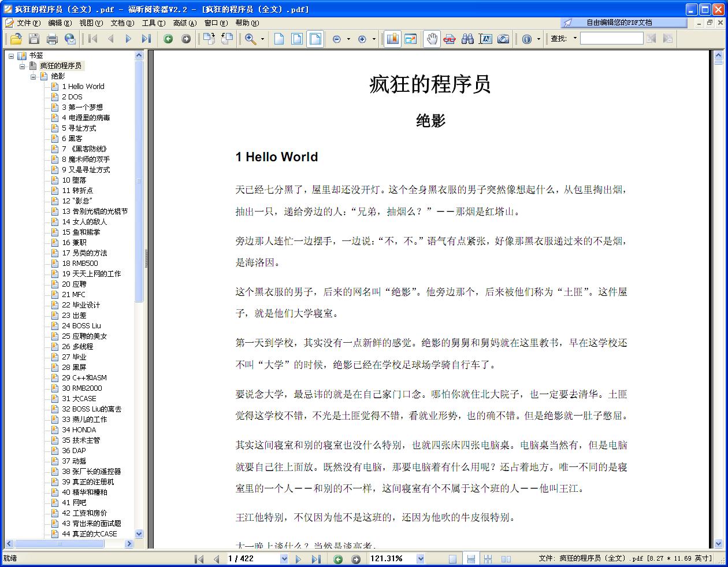728x567 pixels.
Task: Open the zoom percentage dropdown
Action: pos(421,559)
